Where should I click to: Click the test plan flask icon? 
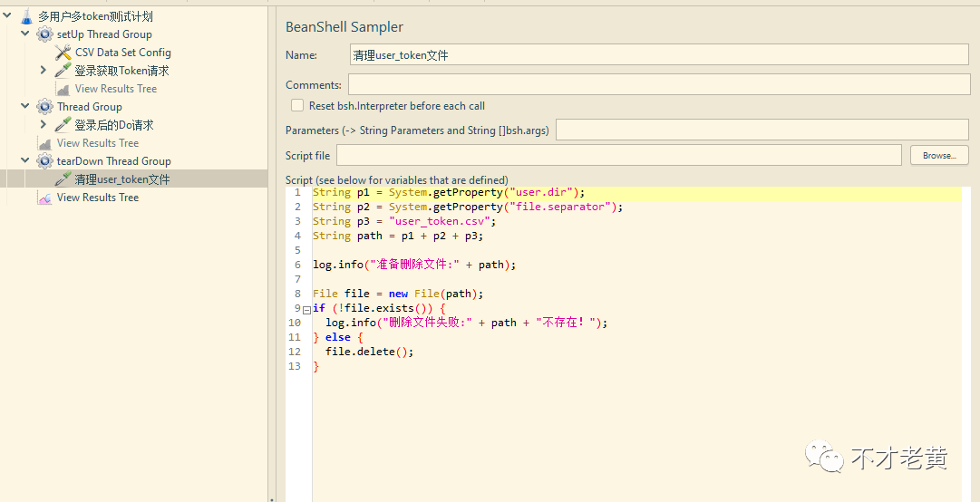(26, 17)
